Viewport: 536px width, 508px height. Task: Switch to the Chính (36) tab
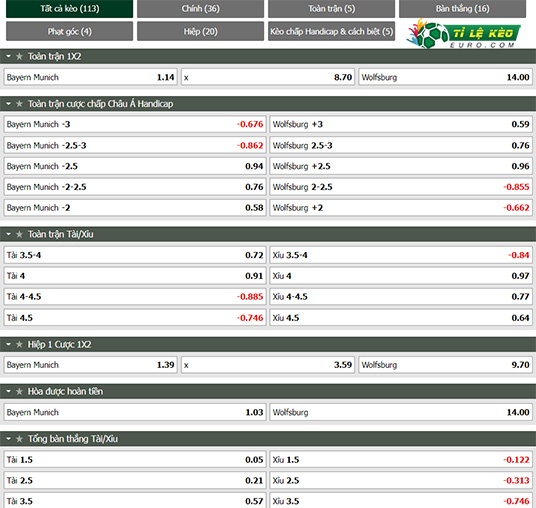click(200, 9)
